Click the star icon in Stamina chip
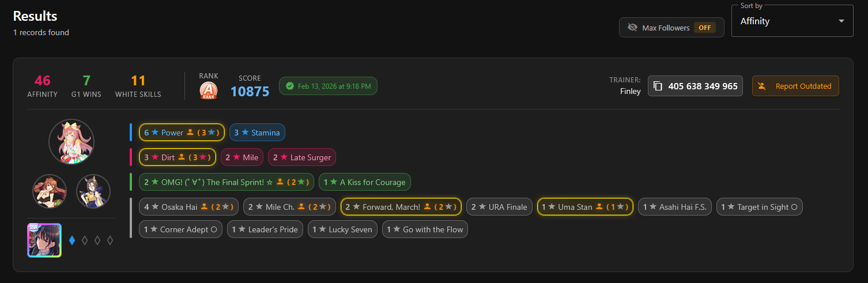868x283 pixels. 245,133
